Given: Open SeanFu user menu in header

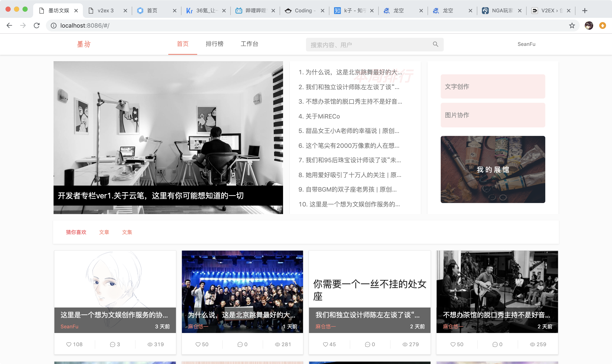Looking at the screenshot, I should coord(526,44).
